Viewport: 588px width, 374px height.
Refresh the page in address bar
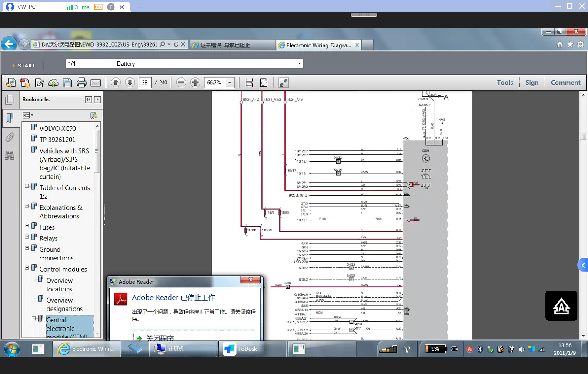point(176,44)
